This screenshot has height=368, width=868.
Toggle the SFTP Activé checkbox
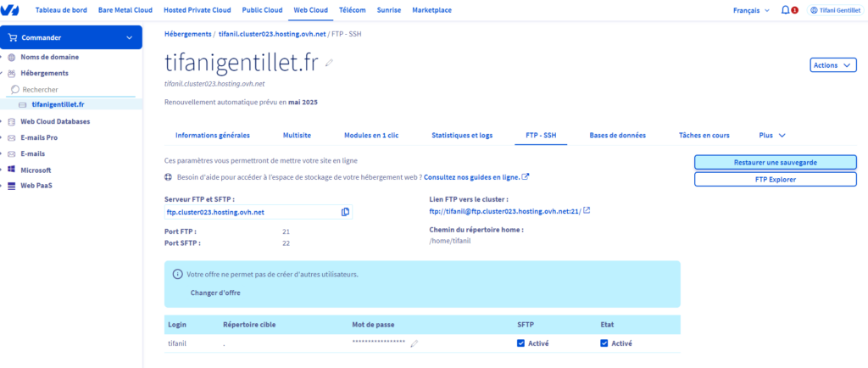click(x=521, y=343)
